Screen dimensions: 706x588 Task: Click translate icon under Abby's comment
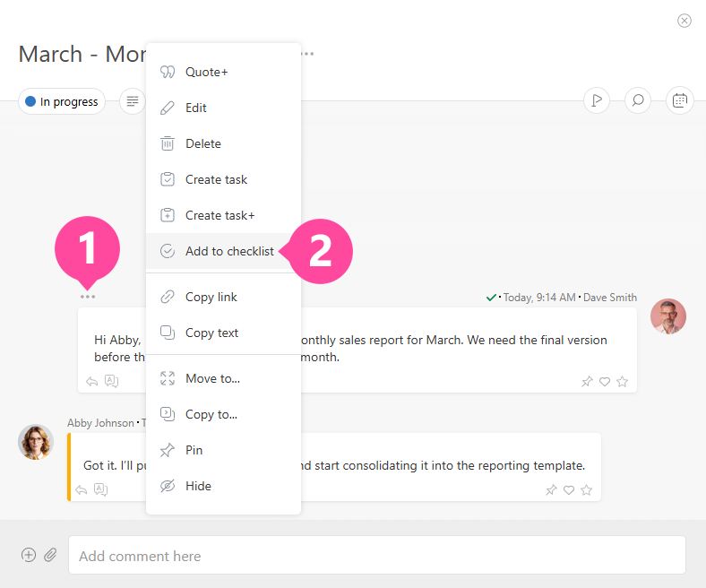point(101,489)
